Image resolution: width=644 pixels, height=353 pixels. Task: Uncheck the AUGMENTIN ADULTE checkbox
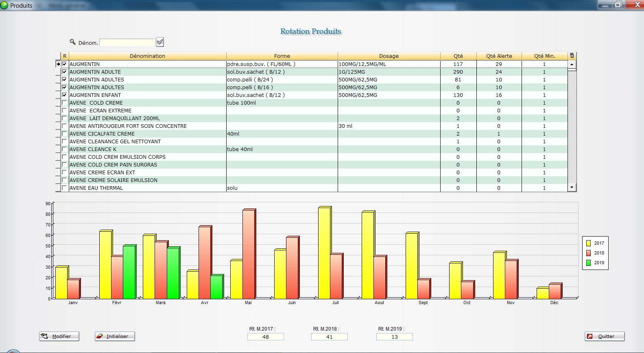click(64, 72)
